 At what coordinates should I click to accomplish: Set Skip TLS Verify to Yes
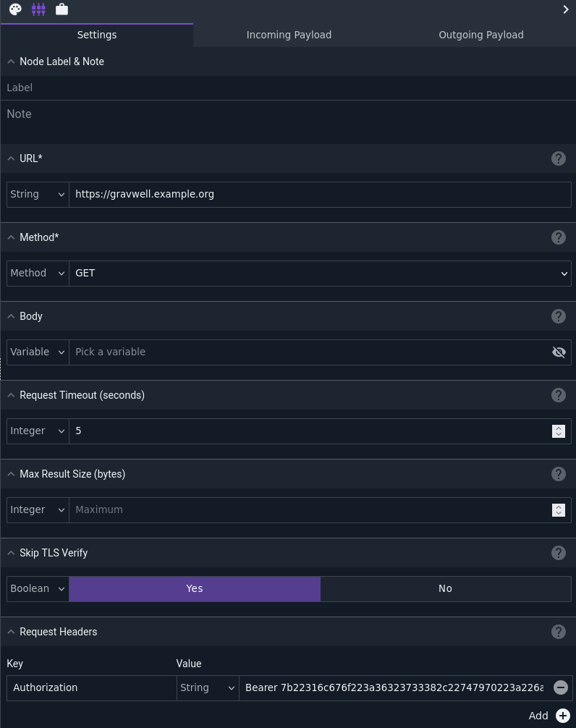click(x=195, y=589)
